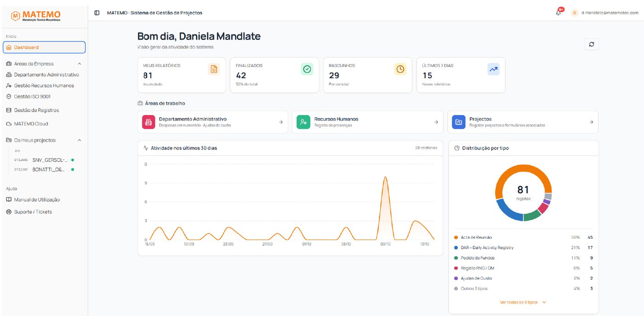Click the 09/10 activity peak on chart

click(385, 178)
